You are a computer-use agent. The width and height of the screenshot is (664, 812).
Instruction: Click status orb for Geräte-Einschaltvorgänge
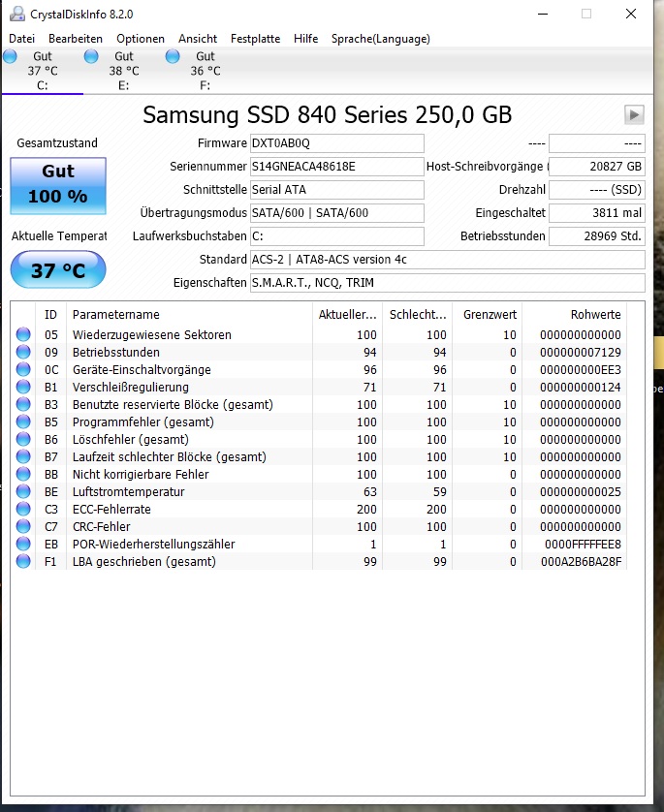[x=23, y=369]
